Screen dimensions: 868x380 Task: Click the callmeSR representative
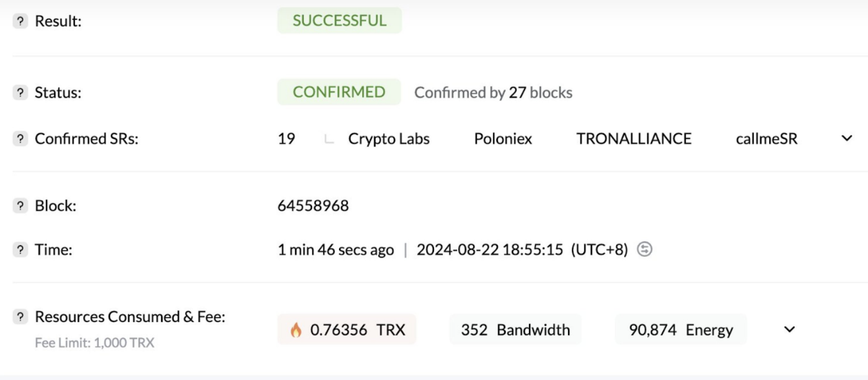click(766, 139)
